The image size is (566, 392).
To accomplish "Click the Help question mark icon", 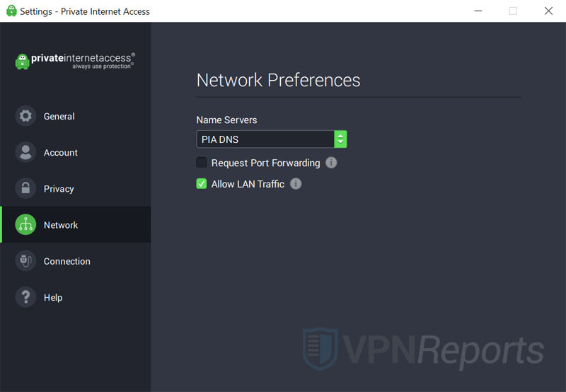I will tap(25, 297).
